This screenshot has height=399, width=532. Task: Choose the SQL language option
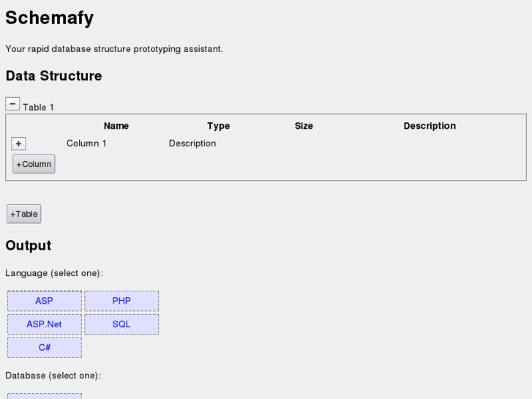pyautogui.click(x=121, y=324)
